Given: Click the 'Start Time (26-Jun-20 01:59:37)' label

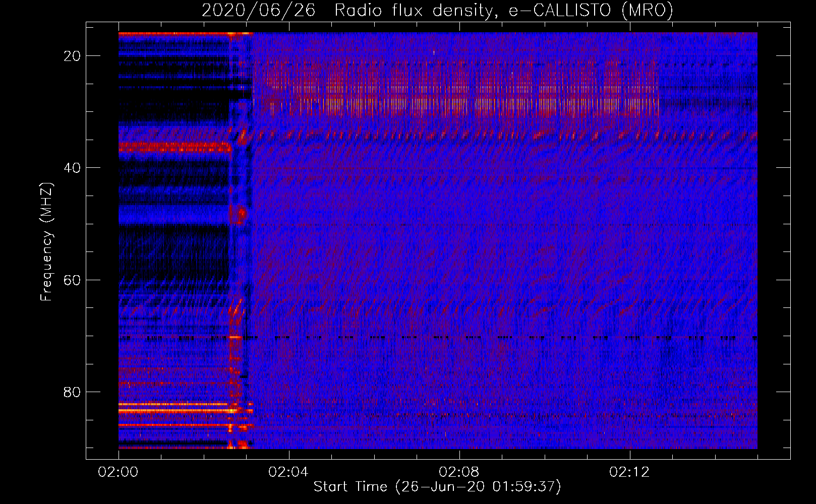Looking at the screenshot, I should (x=437, y=487).
